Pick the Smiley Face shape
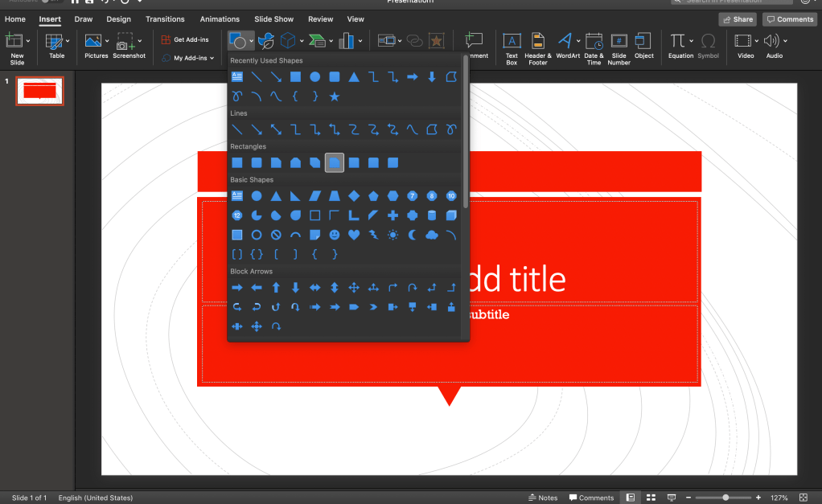The image size is (822, 504). [x=335, y=236]
